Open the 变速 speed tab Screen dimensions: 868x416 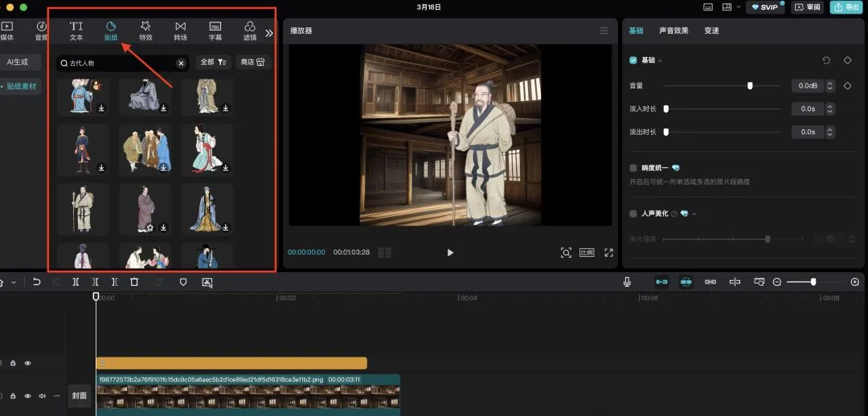pos(712,31)
